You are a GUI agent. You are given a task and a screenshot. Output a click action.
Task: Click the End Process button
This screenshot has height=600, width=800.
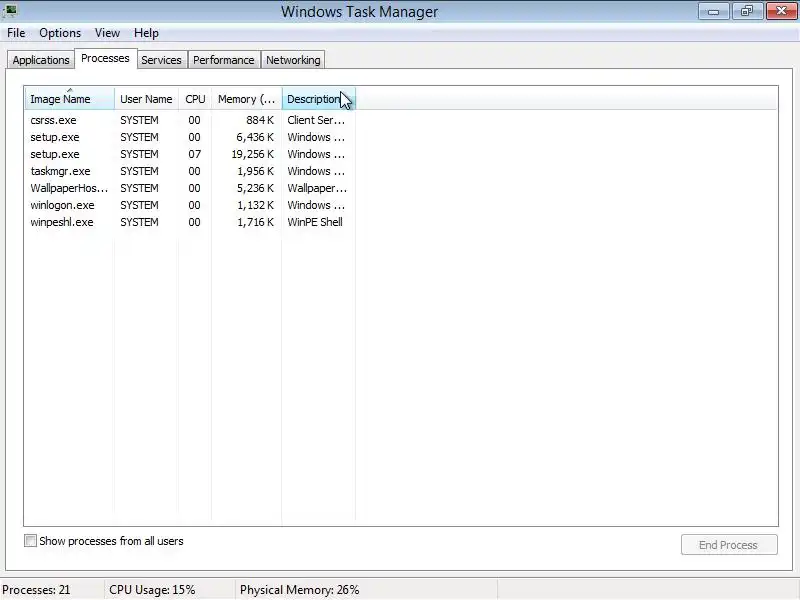[x=729, y=545]
